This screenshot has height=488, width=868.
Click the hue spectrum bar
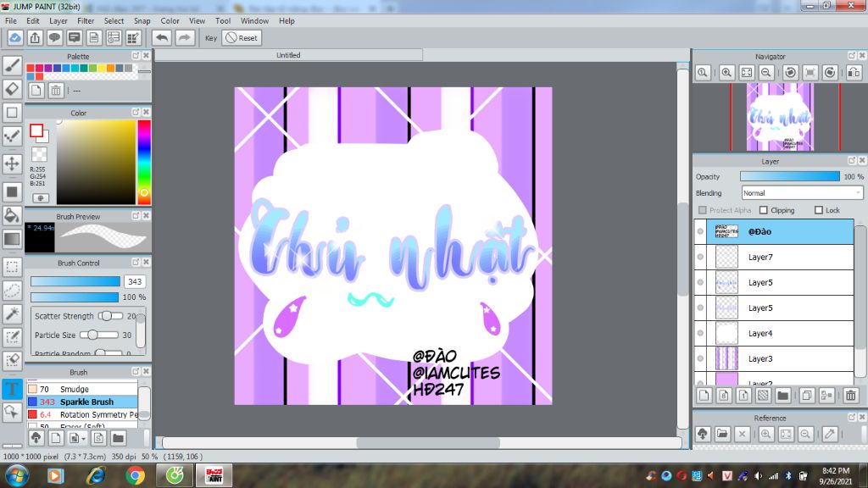144,162
